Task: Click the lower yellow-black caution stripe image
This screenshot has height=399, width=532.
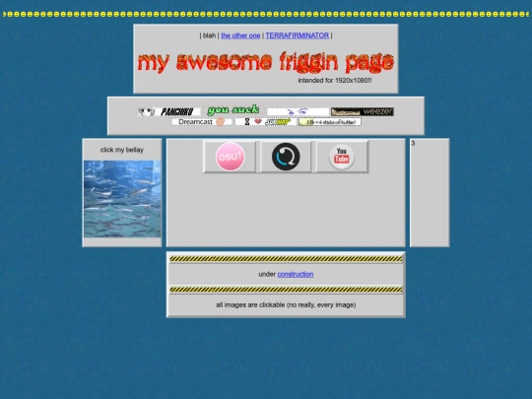Action: pos(286,290)
